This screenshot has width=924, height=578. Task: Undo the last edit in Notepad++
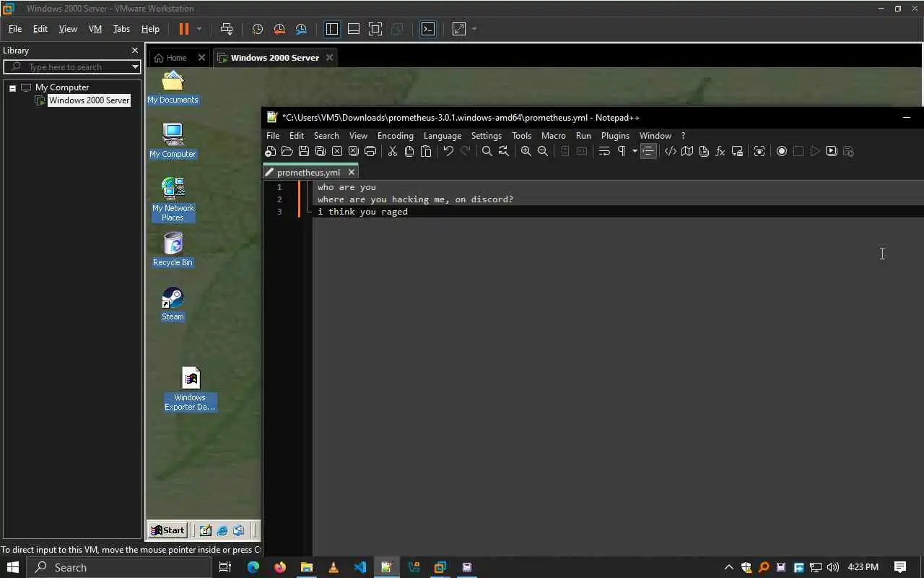click(x=448, y=151)
